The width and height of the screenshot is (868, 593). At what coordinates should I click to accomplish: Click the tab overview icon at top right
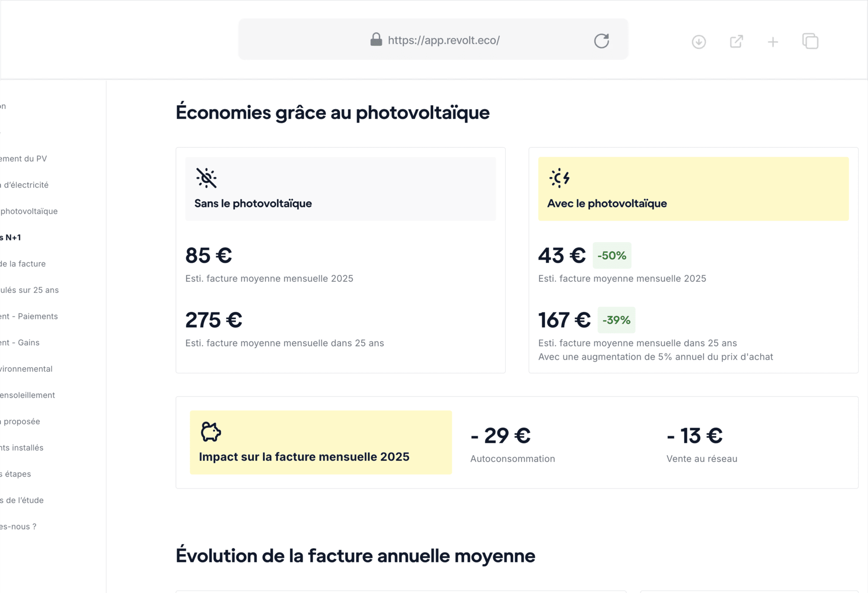coord(810,41)
